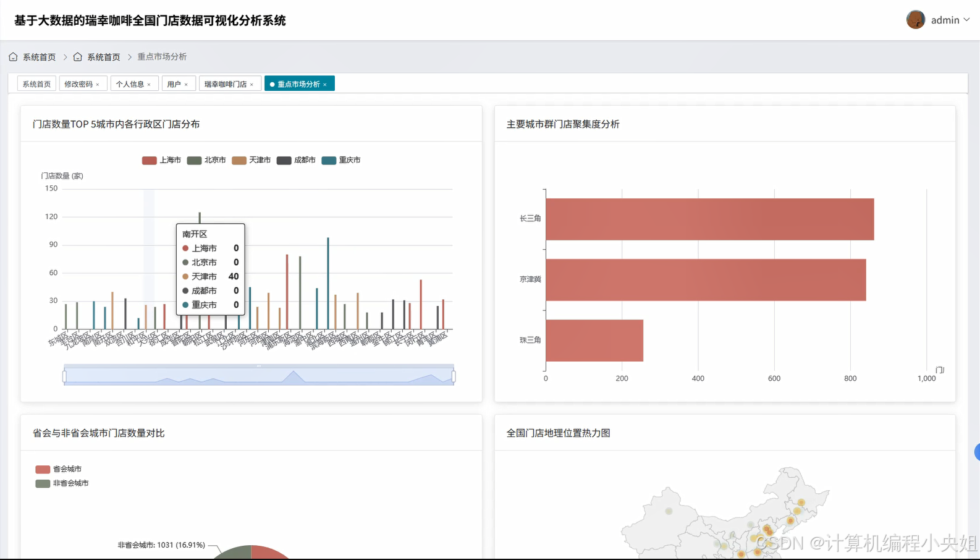Toggle the 北京市 series in the chart legend
The width and height of the screenshot is (980, 560).
206,160
